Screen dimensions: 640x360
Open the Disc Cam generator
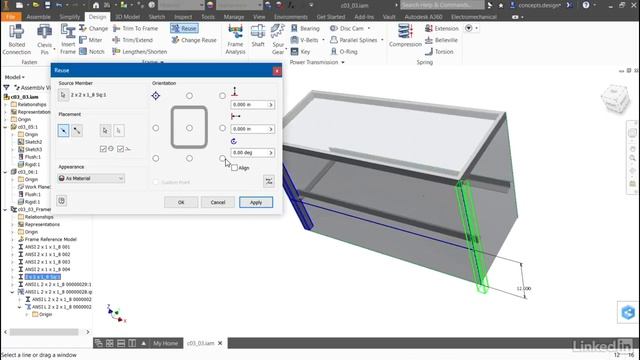click(347, 28)
